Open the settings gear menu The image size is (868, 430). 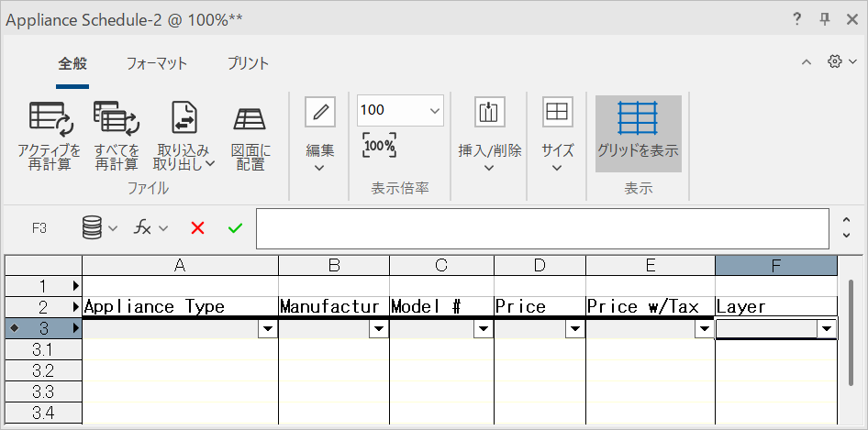pos(840,61)
